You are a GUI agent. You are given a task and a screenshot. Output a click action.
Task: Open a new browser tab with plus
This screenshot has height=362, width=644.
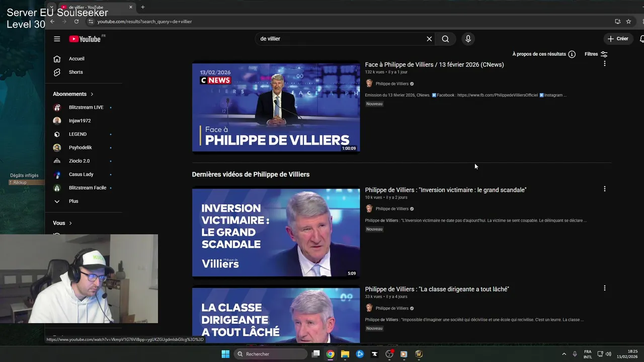coord(143,7)
